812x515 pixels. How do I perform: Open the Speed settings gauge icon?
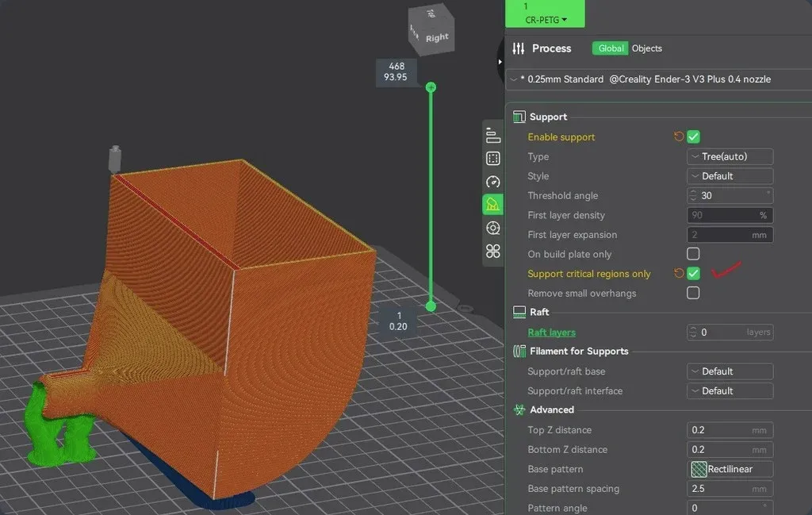(x=492, y=182)
